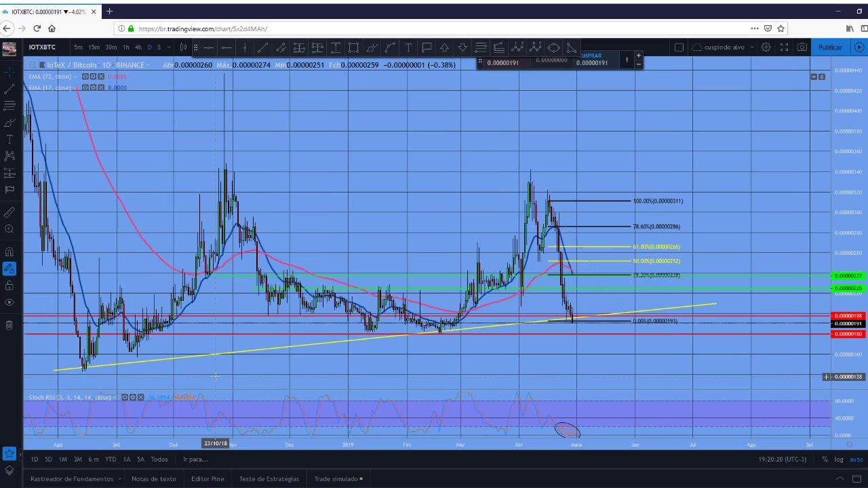Select the rectangle shape drawing tool
This screenshot has width=868, height=488.
coord(354,47)
